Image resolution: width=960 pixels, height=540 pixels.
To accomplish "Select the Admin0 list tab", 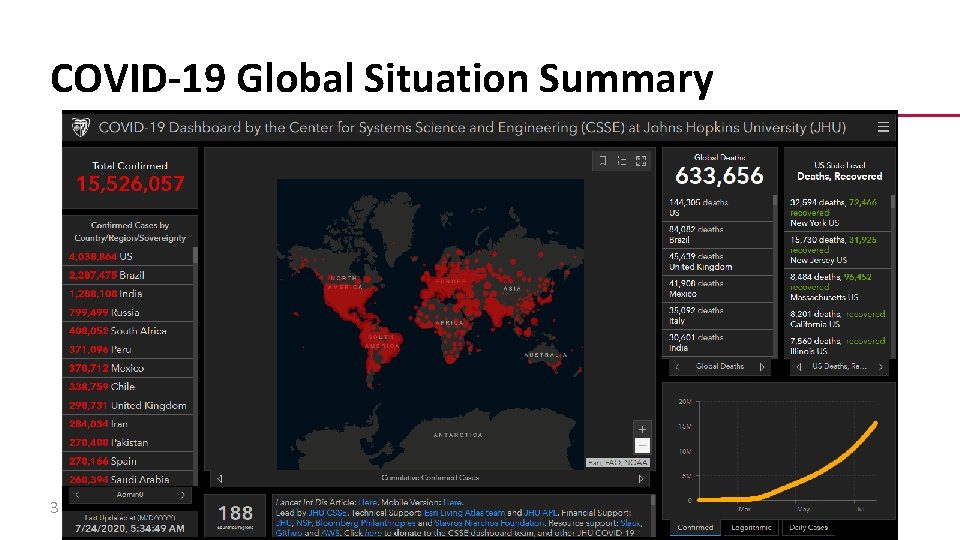I will (x=130, y=495).
